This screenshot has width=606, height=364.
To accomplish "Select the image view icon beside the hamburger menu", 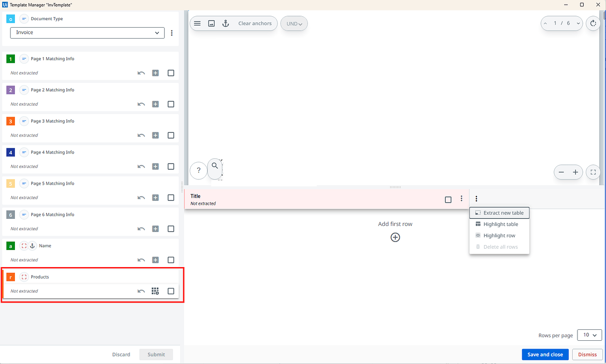I will click(x=211, y=23).
